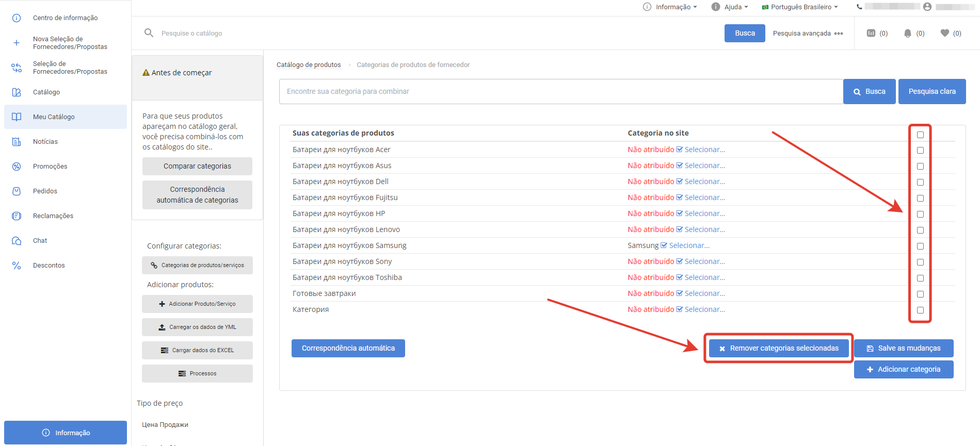Image resolution: width=980 pixels, height=446 pixels.
Task: Click the comparison chart icon in header
Action: [871, 33]
